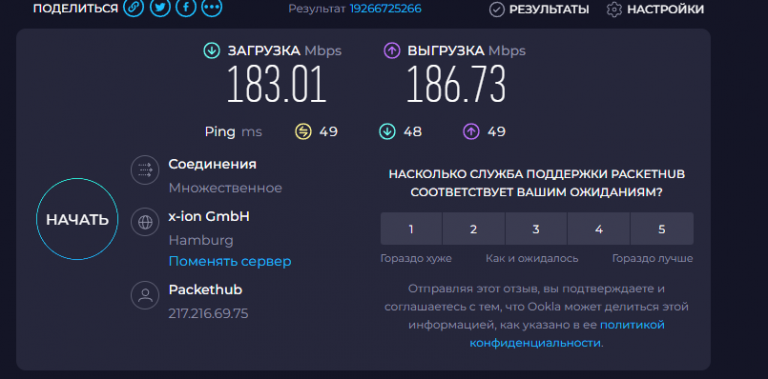Click the Множественное connection mode text
Viewport: 768px width, 379px height.
pos(225,188)
